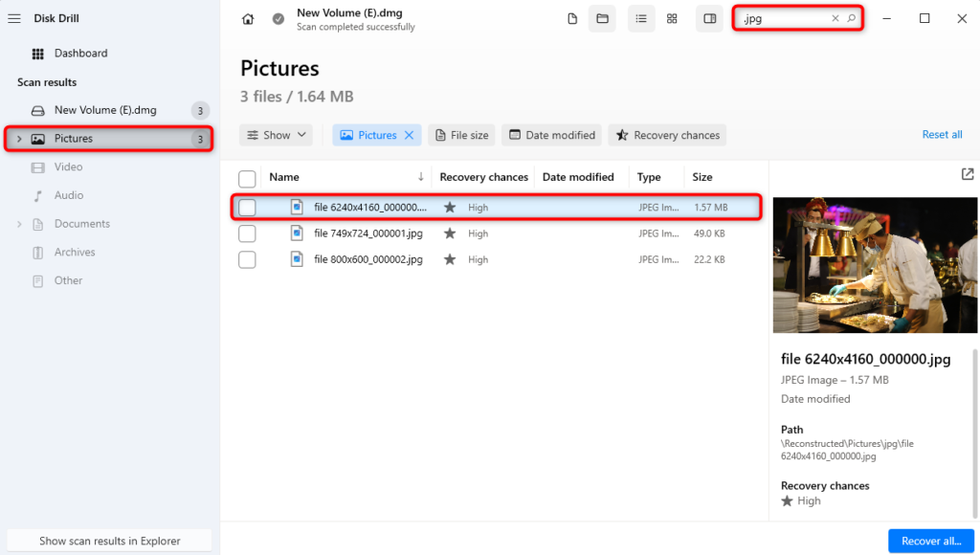The width and height of the screenshot is (980, 555).
Task: Click the home icon in the toolbar
Action: (x=248, y=18)
